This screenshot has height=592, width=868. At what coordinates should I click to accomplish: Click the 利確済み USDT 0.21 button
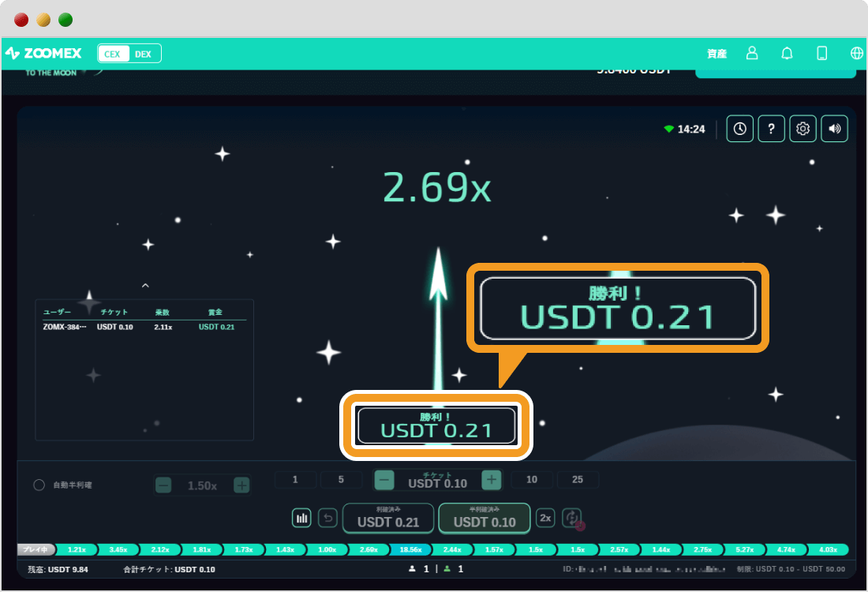click(x=388, y=519)
